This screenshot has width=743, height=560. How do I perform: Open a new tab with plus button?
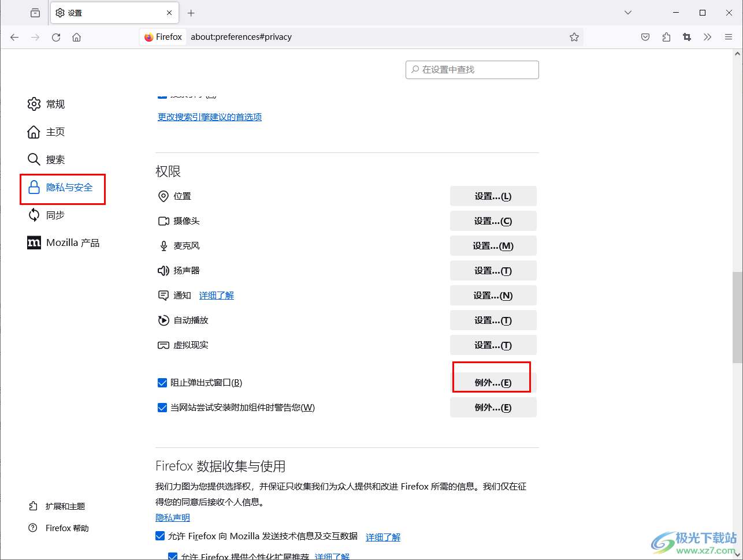point(191,13)
